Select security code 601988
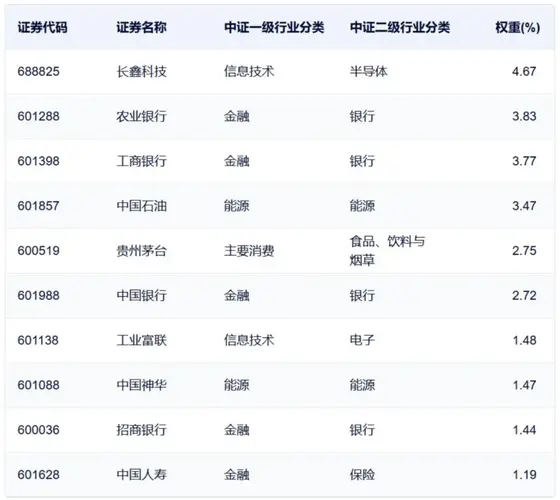The image size is (560, 500). [x=39, y=295]
